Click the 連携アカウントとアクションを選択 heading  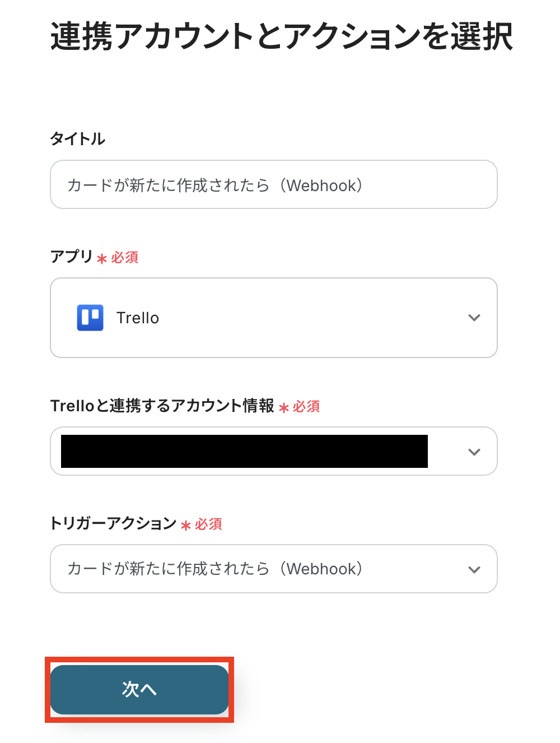tap(281, 36)
